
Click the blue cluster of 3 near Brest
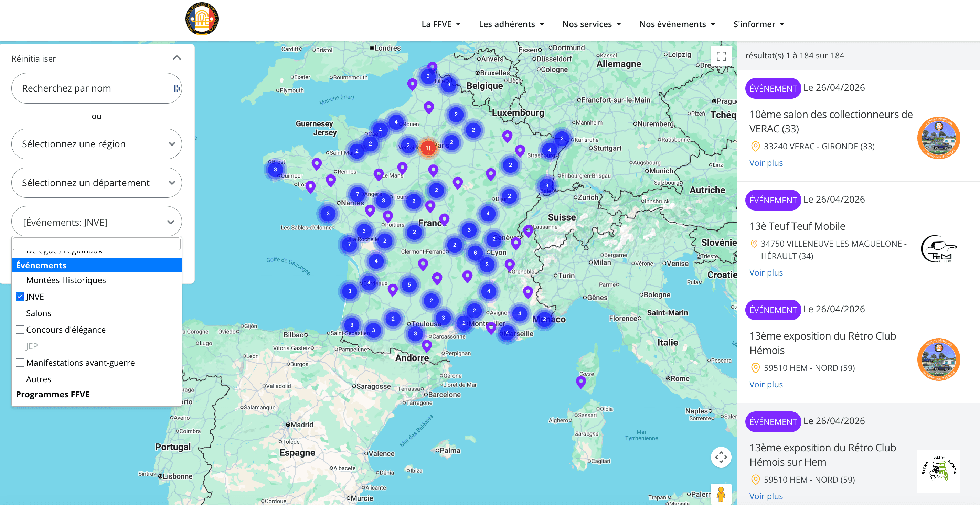(x=275, y=170)
